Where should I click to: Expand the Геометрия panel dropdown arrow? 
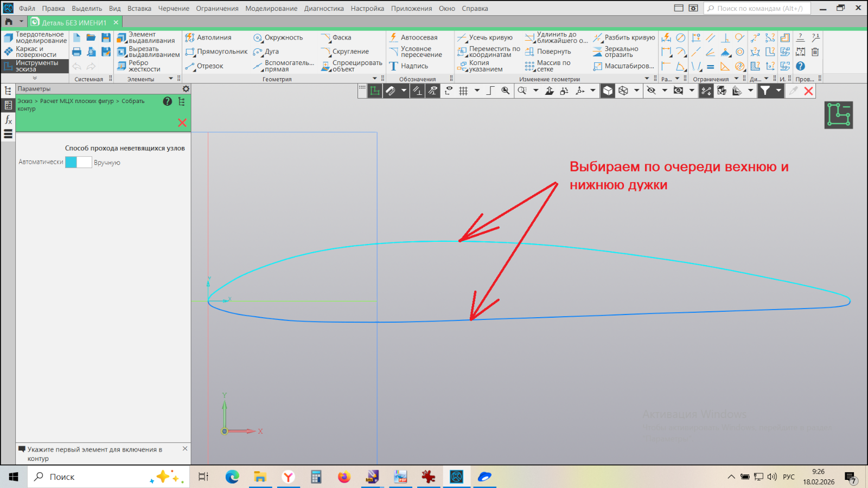click(x=375, y=79)
